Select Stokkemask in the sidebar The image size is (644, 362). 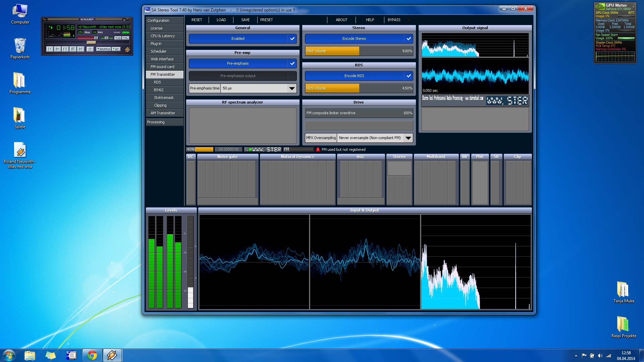(165, 98)
